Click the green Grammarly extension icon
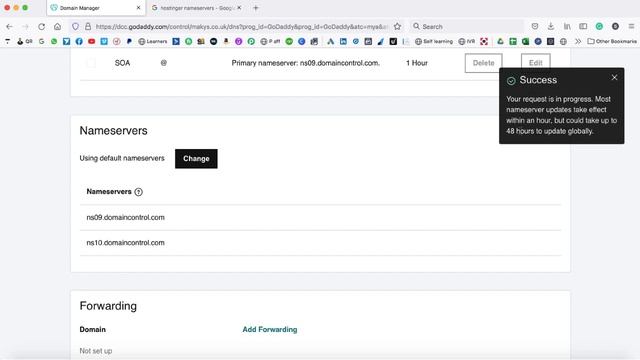Image resolution: width=640 pixels, height=360 pixels. pos(599,27)
